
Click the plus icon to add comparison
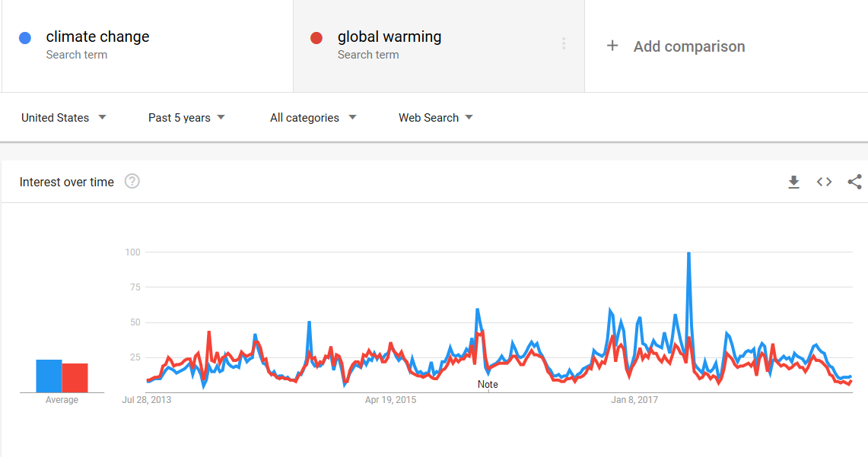[612, 46]
